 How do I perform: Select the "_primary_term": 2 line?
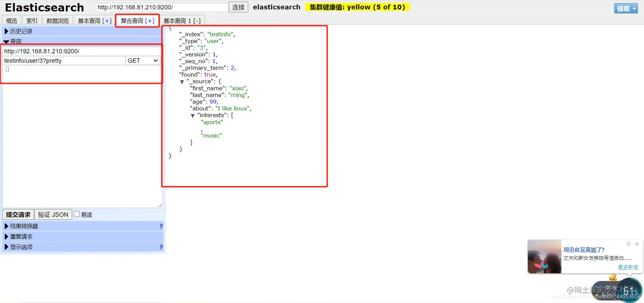[207, 68]
